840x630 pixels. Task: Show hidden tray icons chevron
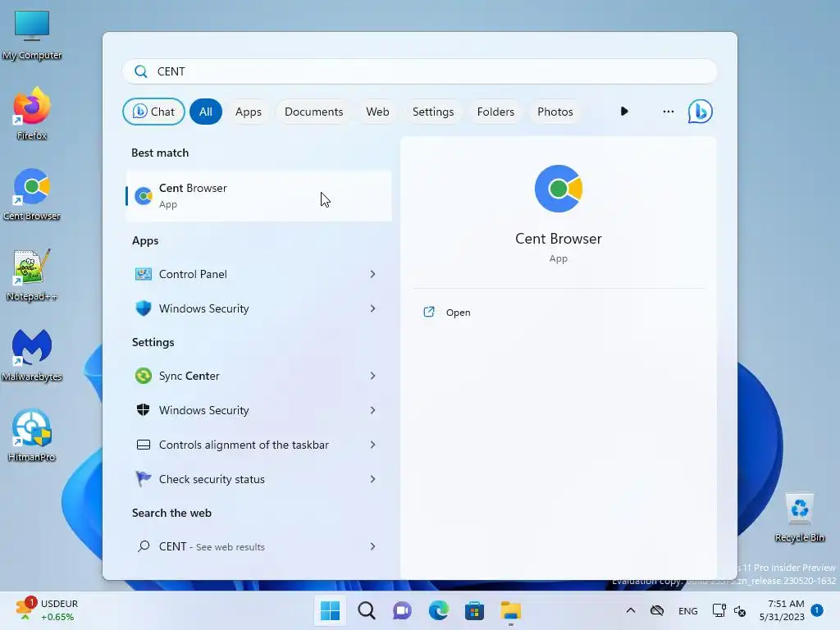pos(631,610)
